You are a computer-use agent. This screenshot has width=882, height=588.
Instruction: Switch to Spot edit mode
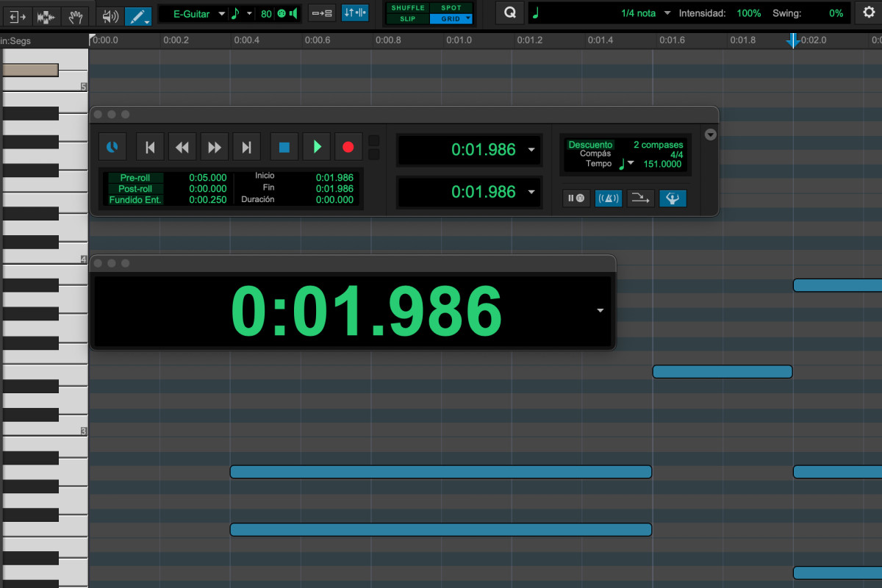coord(451,8)
